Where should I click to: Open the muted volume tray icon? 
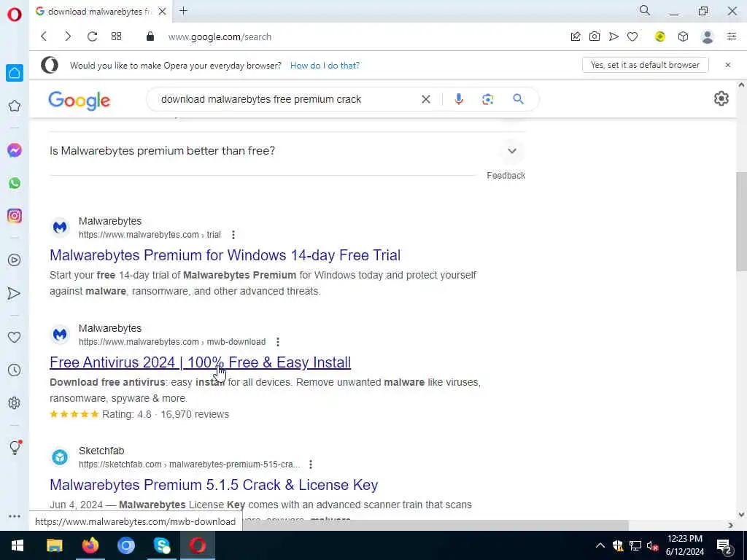[x=652, y=545]
